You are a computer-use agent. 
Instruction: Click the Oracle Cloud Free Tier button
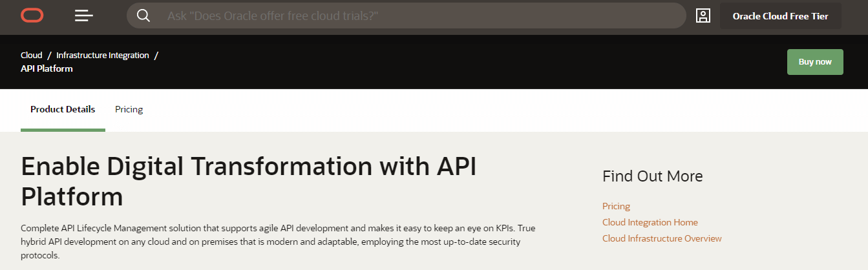[781, 16]
